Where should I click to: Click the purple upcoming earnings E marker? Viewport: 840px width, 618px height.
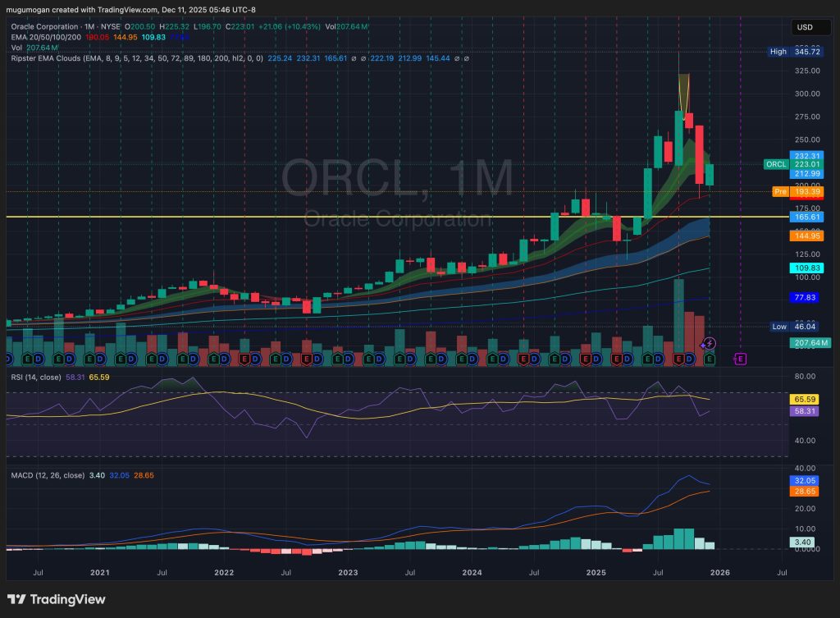(740, 359)
